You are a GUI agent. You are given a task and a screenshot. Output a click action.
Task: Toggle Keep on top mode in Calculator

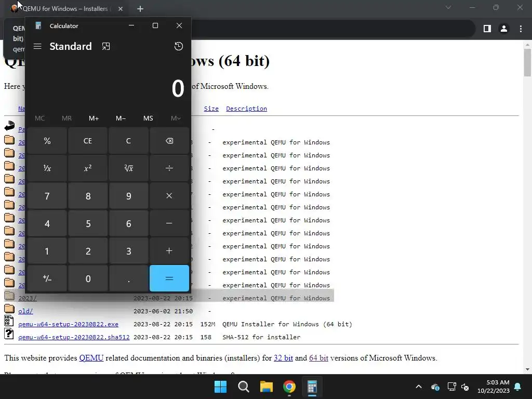(x=106, y=46)
